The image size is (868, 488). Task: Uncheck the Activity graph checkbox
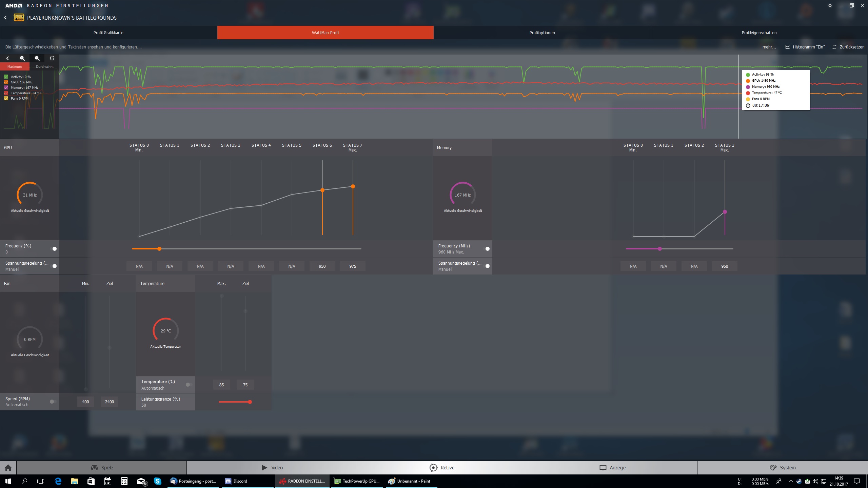click(6, 77)
